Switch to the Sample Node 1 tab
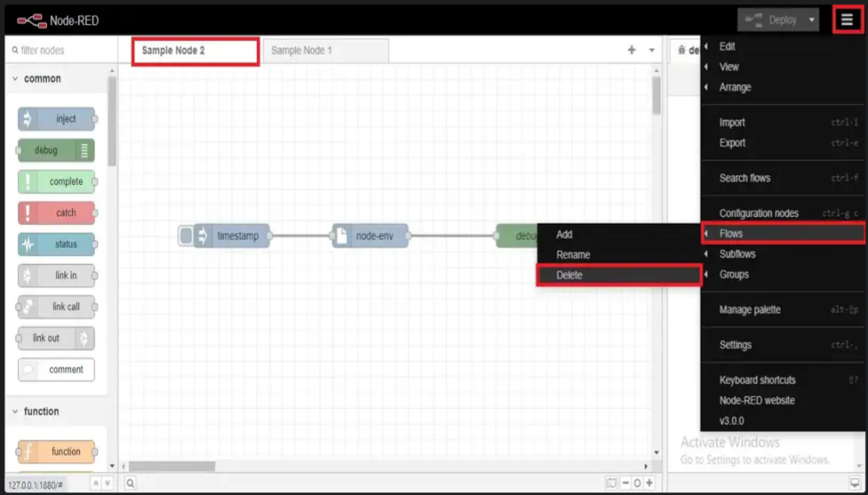 [x=326, y=51]
